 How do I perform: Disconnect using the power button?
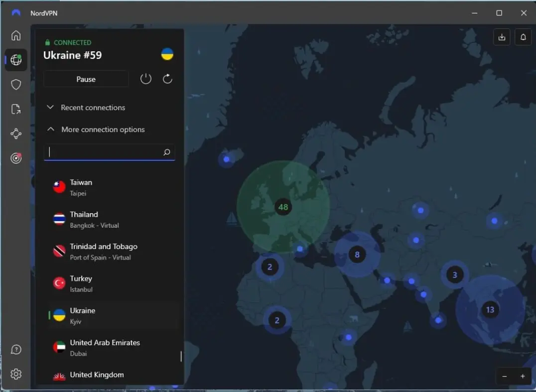[x=145, y=79]
